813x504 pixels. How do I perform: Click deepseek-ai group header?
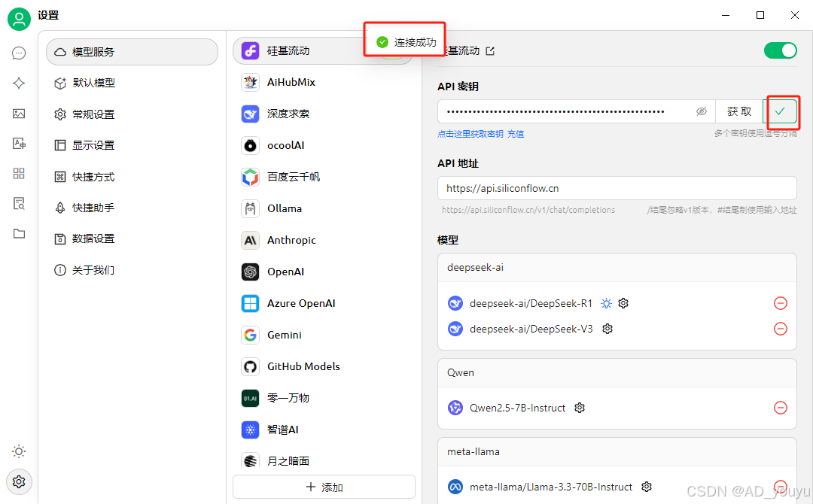(x=617, y=267)
